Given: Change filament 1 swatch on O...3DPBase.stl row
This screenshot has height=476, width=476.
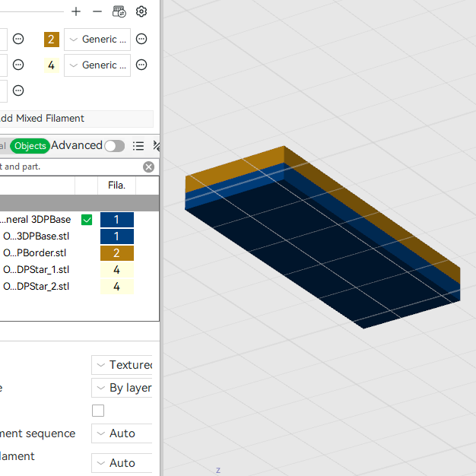Looking at the screenshot, I should pos(117,236).
